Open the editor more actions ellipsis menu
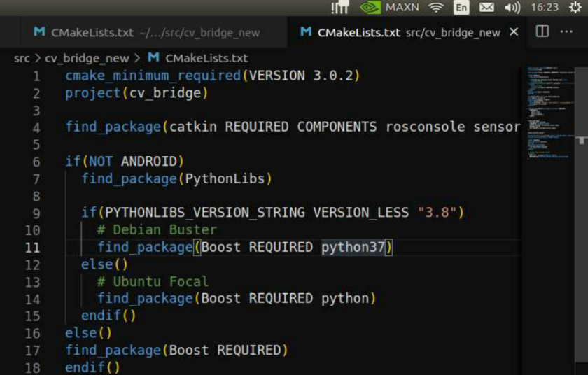Screen dimensions: 588x375 566,31
